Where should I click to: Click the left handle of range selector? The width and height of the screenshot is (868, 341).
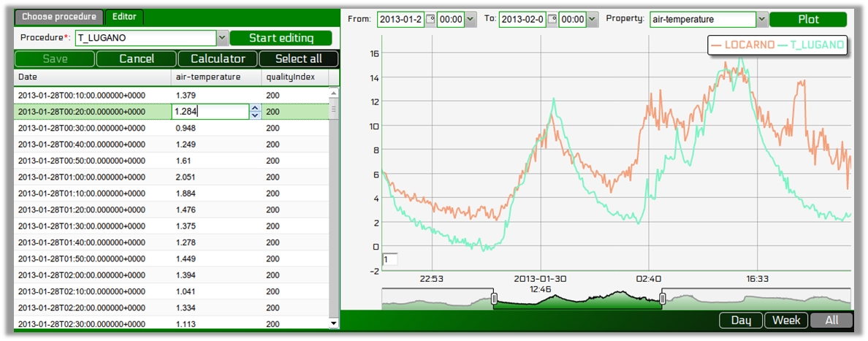[x=494, y=299]
